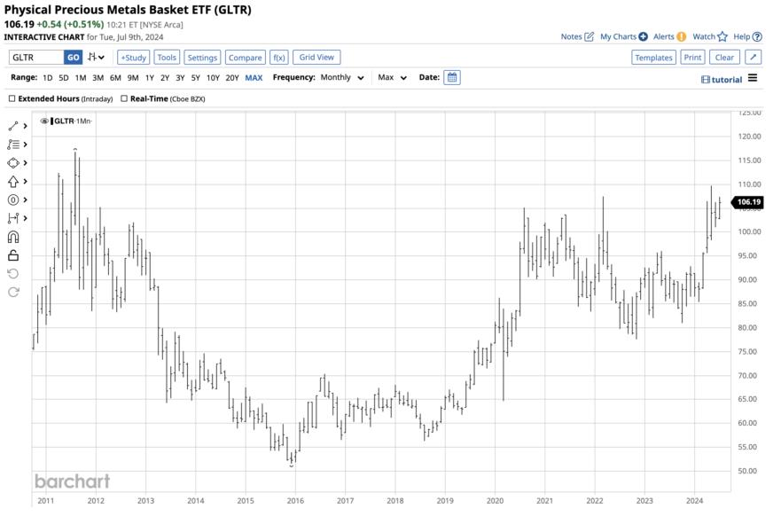
Task: Select the 5Y range
Action: [x=195, y=78]
